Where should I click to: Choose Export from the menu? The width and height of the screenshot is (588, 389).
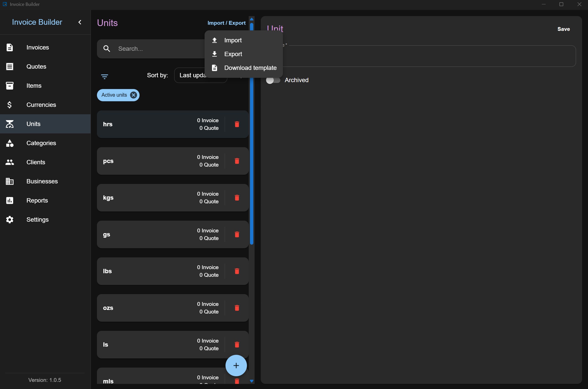[x=244, y=54]
